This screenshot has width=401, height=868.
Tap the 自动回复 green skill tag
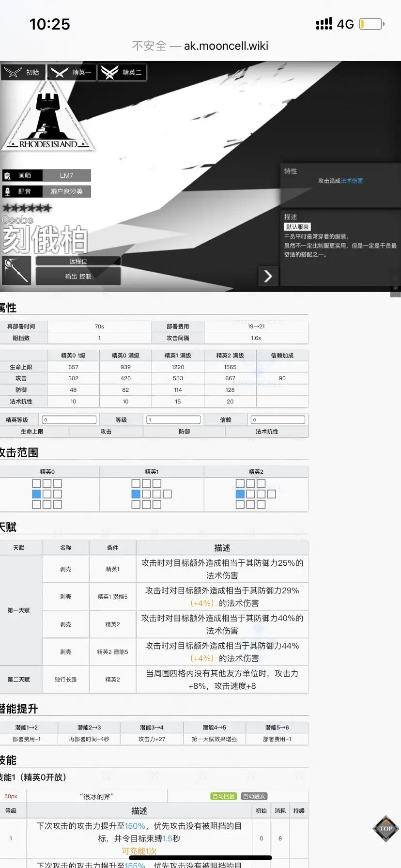[224, 796]
